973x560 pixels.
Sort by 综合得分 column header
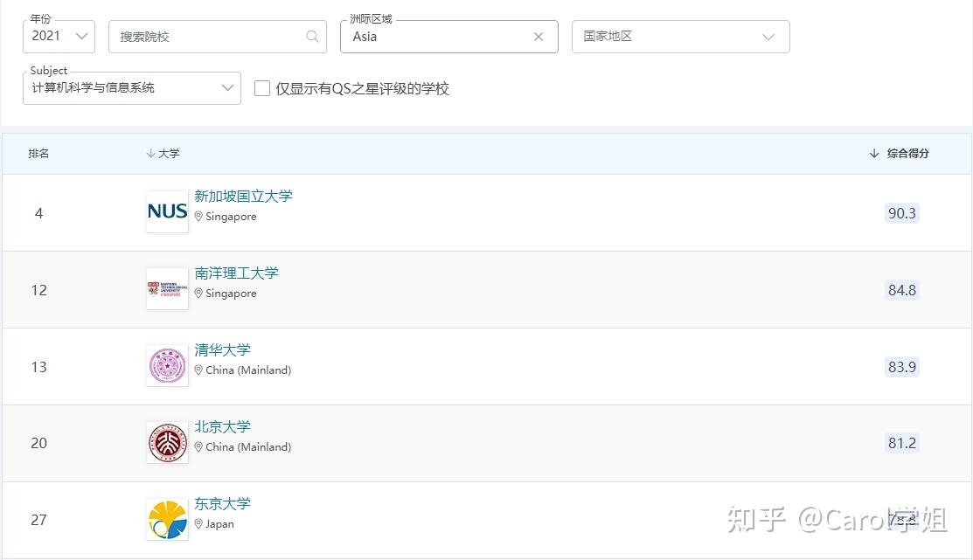(x=900, y=153)
